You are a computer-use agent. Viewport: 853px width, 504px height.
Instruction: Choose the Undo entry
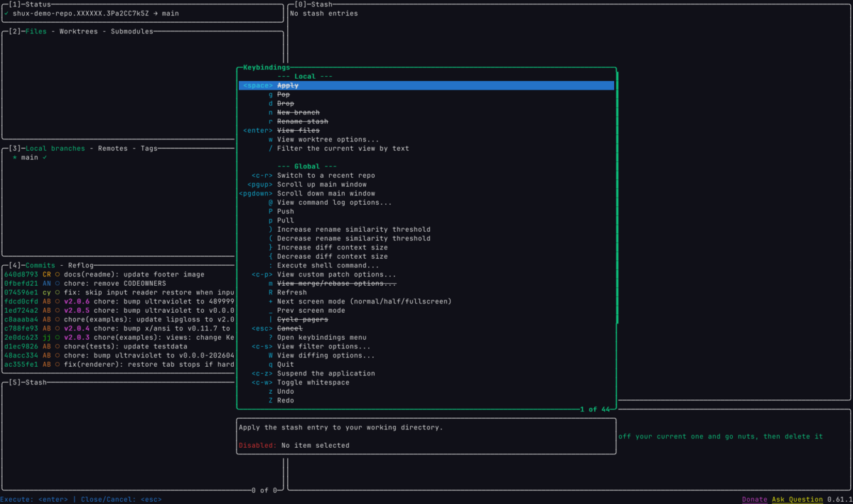point(426,392)
